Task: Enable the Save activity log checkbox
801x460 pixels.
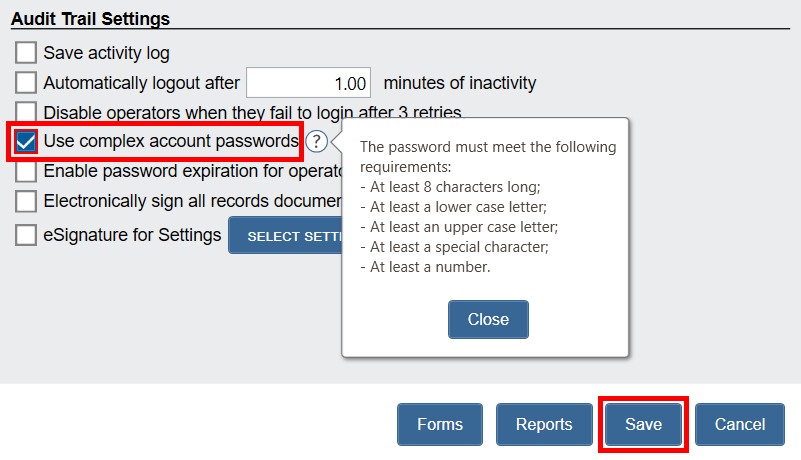Action: pos(26,53)
